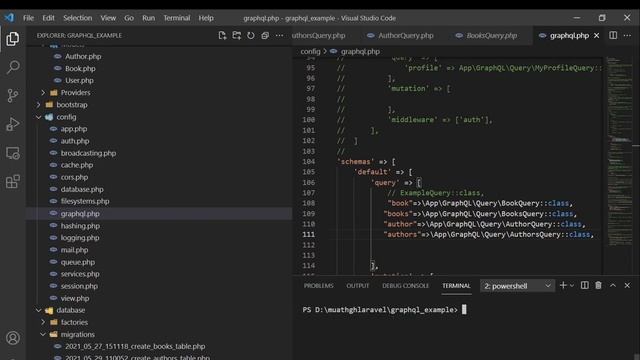The image size is (640, 360).
Task: Open Author.php in the file tree
Action: pos(83,56)
